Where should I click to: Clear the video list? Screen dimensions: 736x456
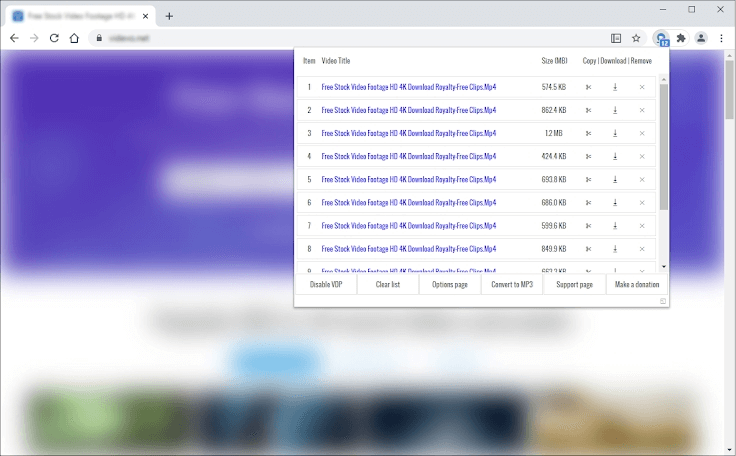388,285
